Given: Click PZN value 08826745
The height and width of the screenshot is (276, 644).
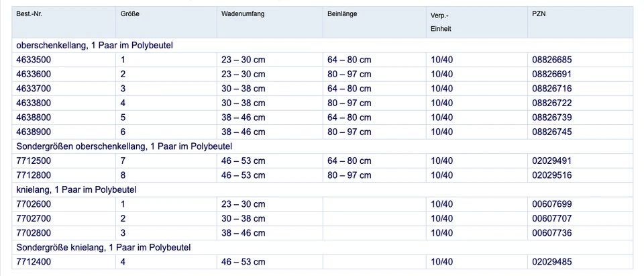Looking at the screenshot, I should (x=551, y=132).
